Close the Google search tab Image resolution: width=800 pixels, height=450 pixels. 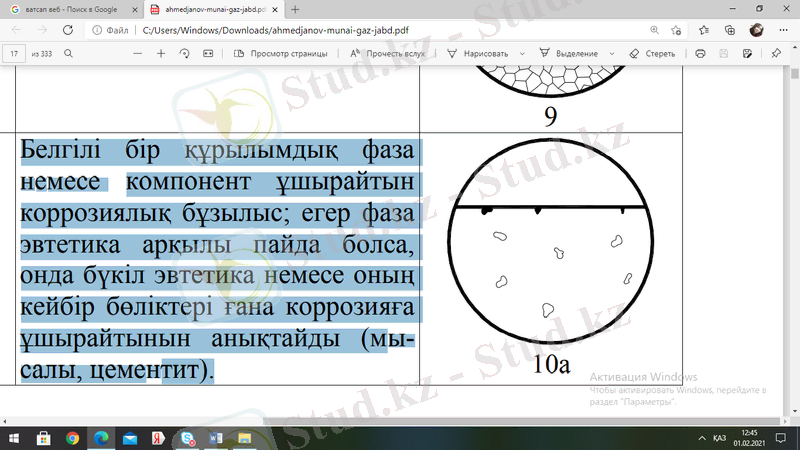[x=135, y=10]
